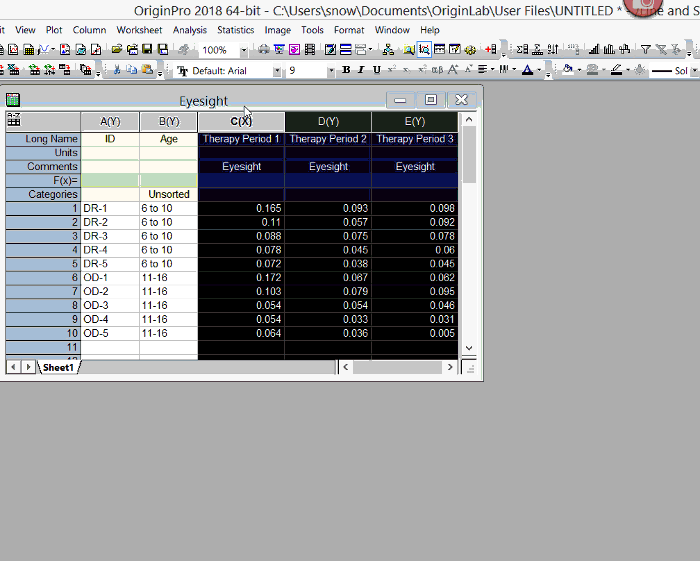Viewport: 700px width, 561px height.
Task: Toggle Underline text formatting
Action: click(x=376, y=70)
